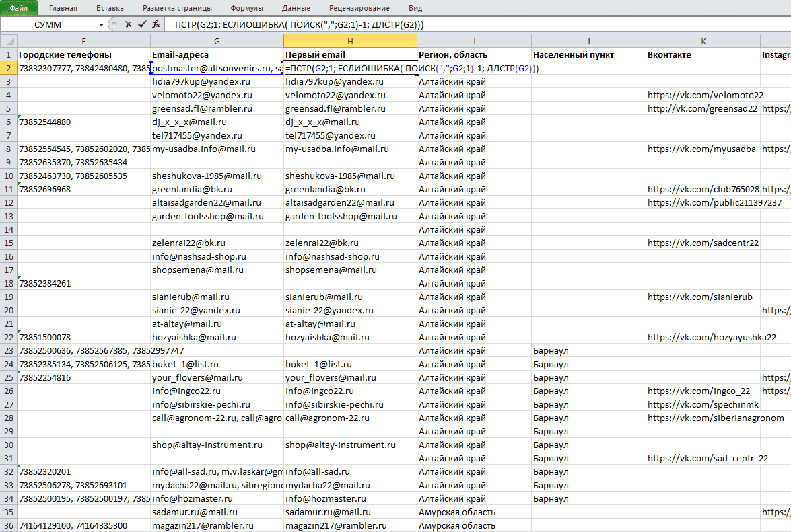The height and width of the screenshot is (532, 791).
Task: Select column K header
Action: [x=703, y=41]
